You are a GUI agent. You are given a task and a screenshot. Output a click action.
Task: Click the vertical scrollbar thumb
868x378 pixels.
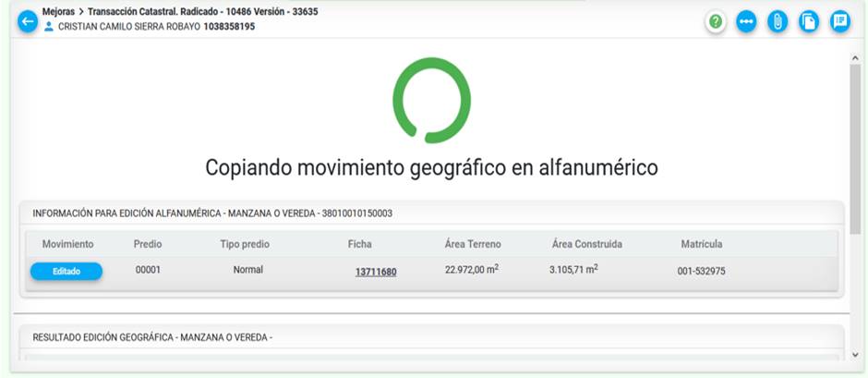tap(855, 149)
